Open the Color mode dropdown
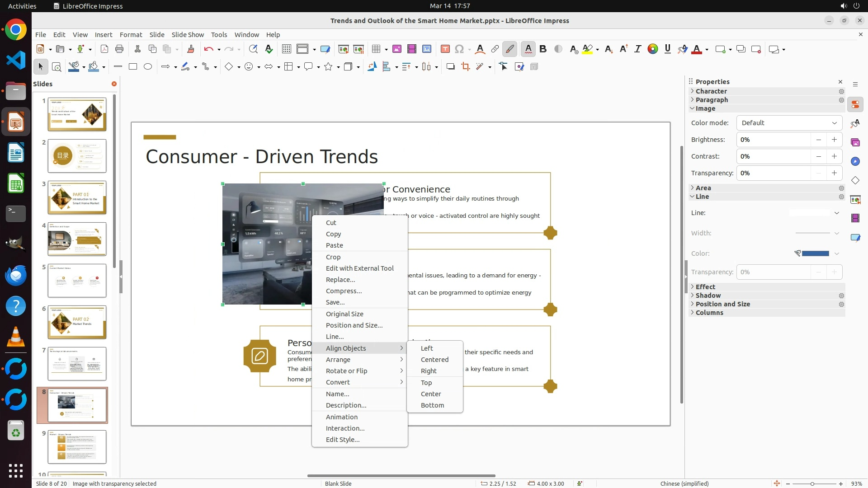The image size is (868, 488). (789, 123)
